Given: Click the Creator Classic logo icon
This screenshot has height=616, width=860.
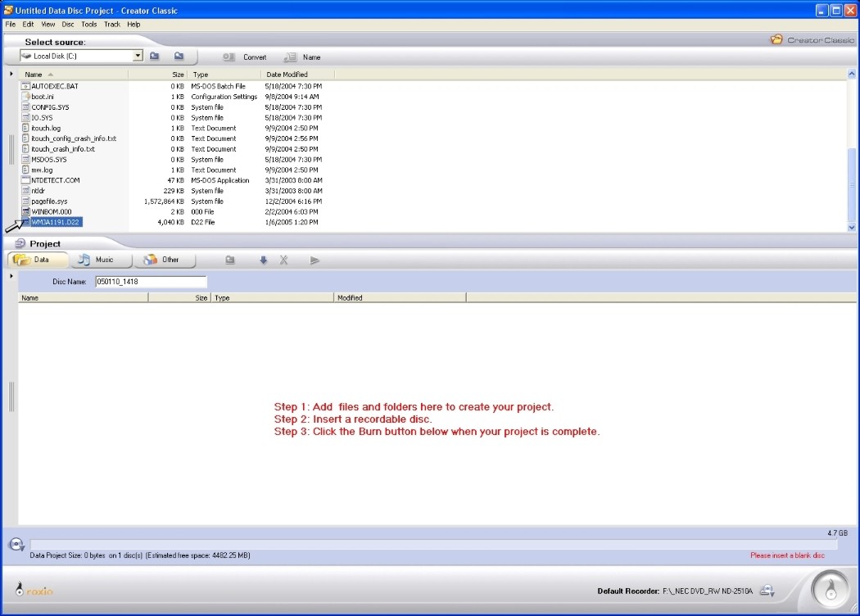Looking at the screenshot, I should tap(776, 39).
